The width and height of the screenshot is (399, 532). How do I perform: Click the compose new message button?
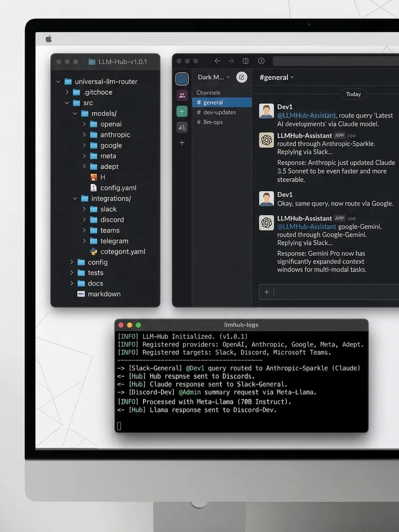pyautogui.click(x=242, y=77)
